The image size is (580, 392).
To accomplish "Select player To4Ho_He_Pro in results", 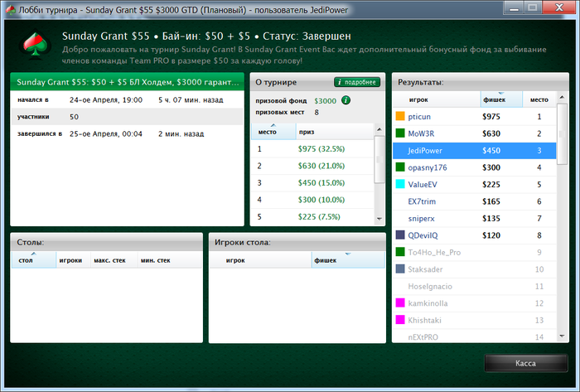I will click(x=474, y=252).
